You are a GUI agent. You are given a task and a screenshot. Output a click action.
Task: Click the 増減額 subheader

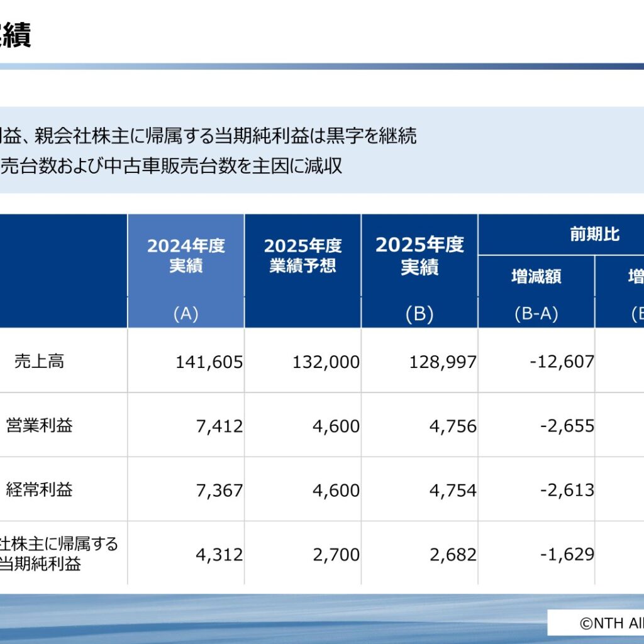536,276
